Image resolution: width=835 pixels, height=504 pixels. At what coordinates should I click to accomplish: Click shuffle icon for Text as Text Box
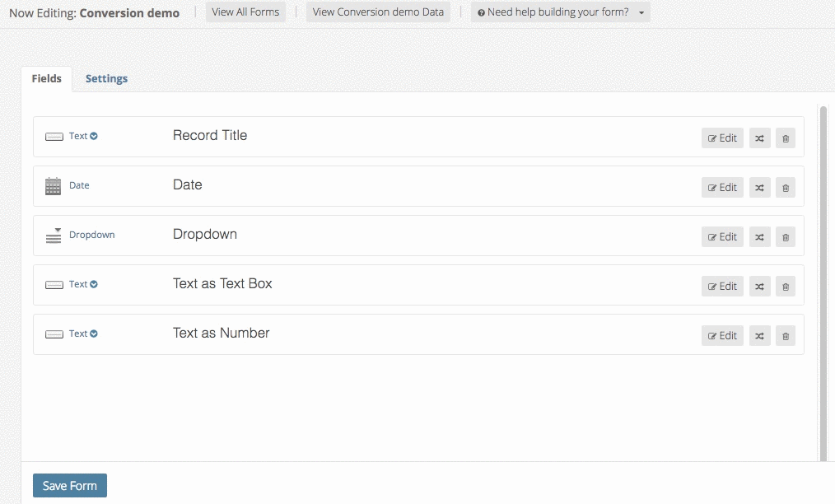point(759,287)
